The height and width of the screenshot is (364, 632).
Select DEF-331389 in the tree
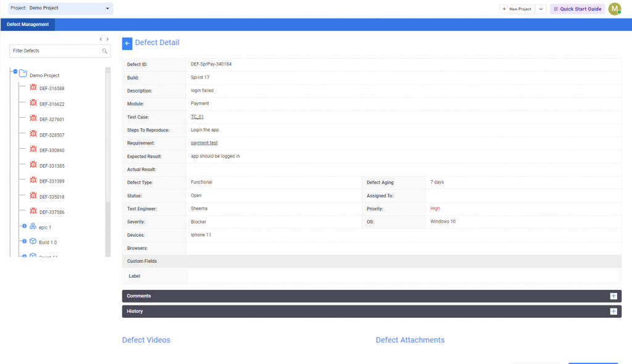tap(52, 181)
